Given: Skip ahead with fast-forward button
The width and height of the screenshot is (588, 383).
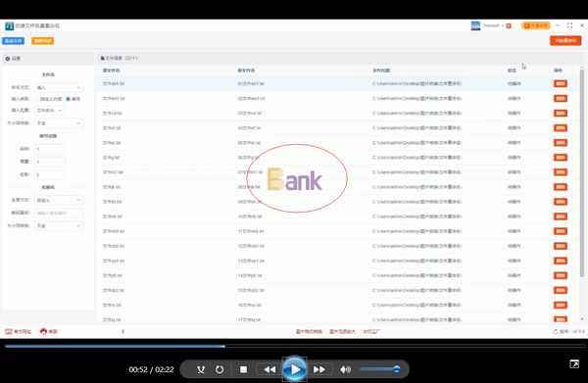Looking at the screenshot, I should click(319, 369).
